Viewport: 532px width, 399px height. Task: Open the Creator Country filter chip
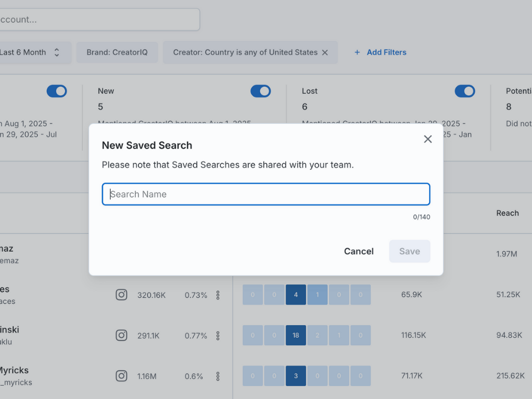coord(245,53)
